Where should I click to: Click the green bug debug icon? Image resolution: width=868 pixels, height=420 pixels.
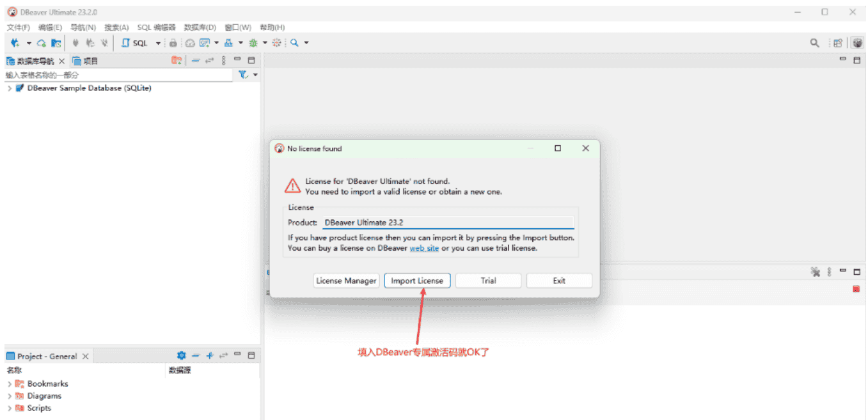(x=253, y=43)
